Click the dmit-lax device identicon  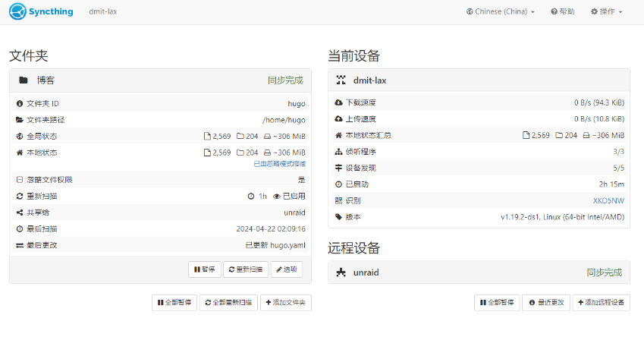pyautogui.click(x=341, y=80)
